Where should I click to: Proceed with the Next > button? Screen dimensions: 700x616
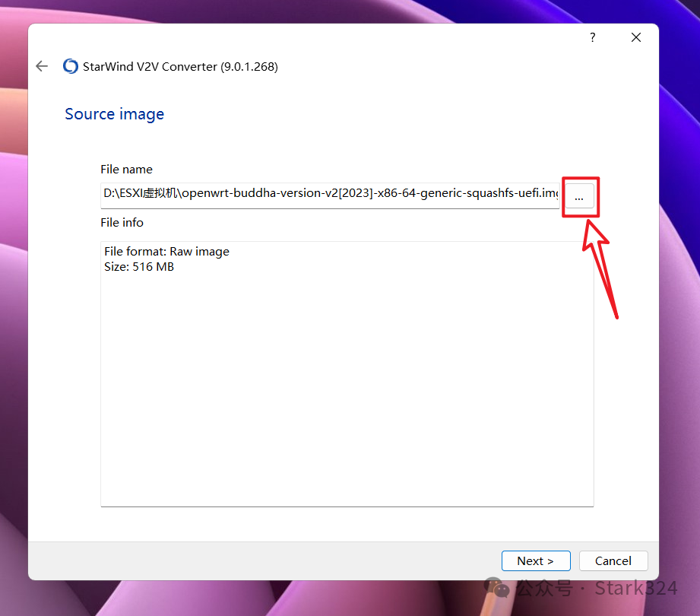coord(536,560)
